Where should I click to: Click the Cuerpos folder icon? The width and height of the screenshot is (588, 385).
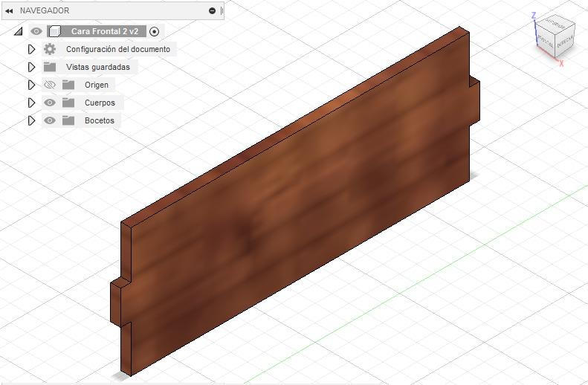[68, 103]
